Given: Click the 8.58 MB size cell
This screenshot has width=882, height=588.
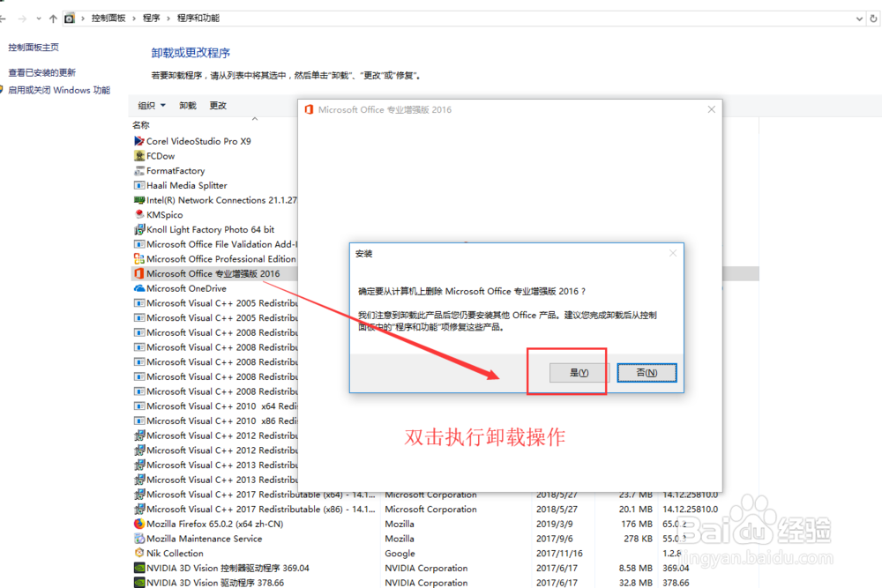Looking at the screenshot, I should [x=636, y=568].
